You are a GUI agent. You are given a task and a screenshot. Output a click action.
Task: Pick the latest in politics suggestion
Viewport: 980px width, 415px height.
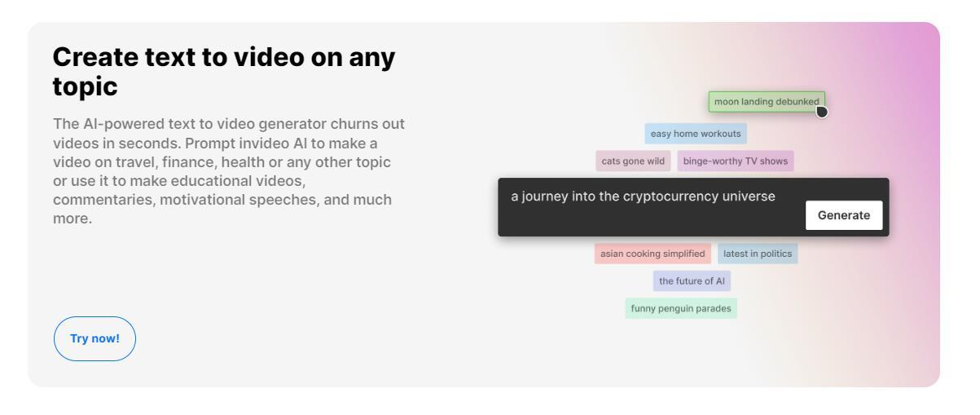coord(758,254)
